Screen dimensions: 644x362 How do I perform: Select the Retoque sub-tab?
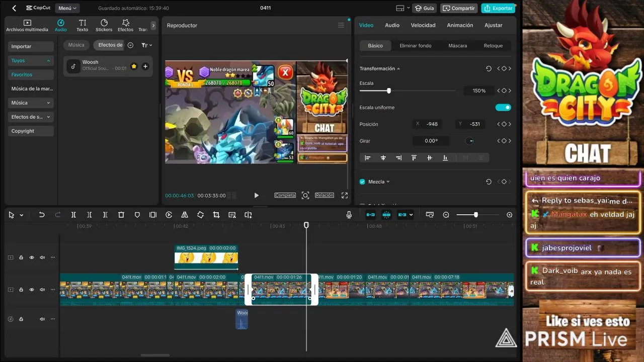click(493, 46)
